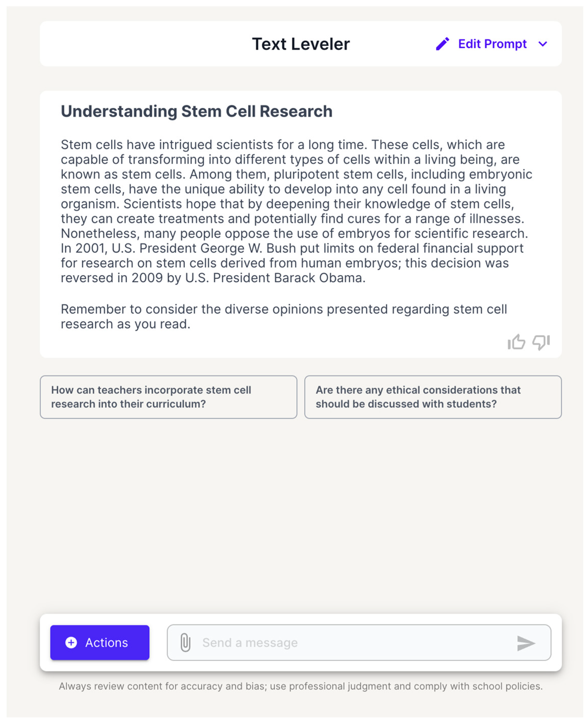Focus the Send a message field

(x=352, y=642)
